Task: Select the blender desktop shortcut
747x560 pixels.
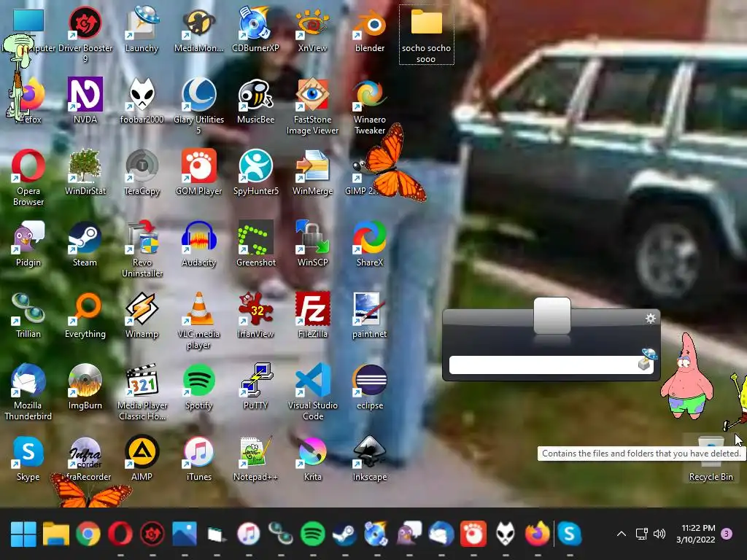Action: coord(370,29)
